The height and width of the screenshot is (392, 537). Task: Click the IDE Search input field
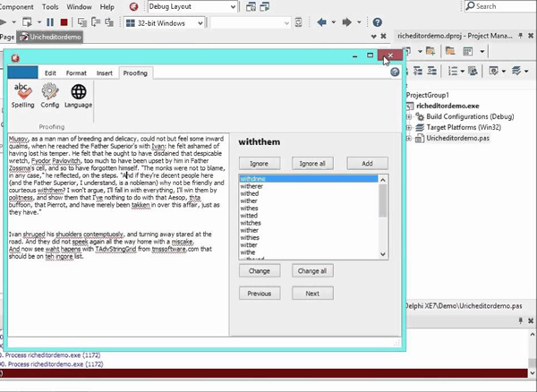(500, 6)
